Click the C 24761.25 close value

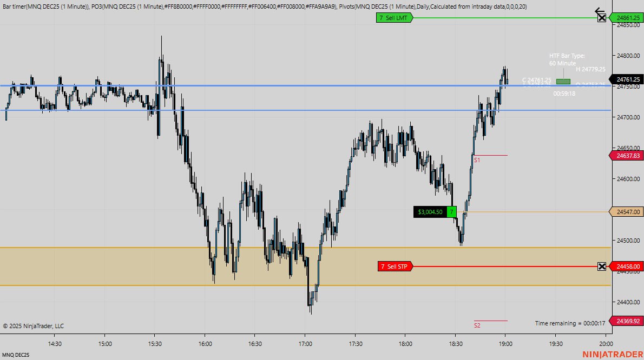536,80
